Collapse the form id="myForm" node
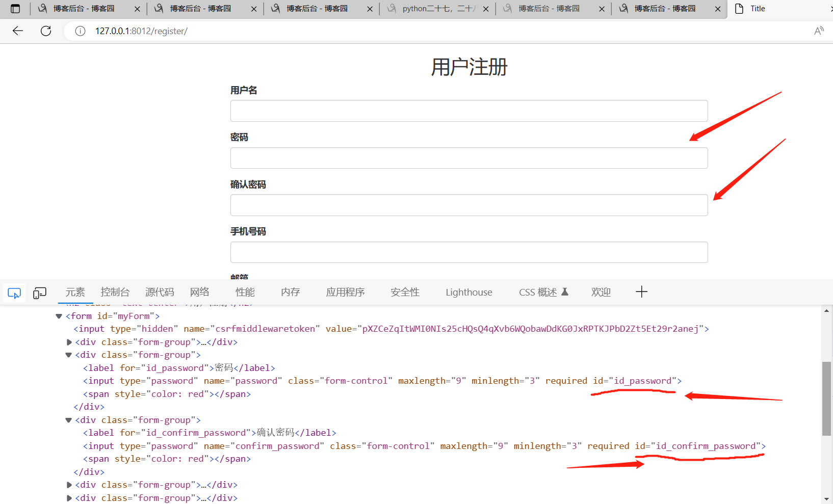This screenshot has height=504, width=833. point(59,316)
